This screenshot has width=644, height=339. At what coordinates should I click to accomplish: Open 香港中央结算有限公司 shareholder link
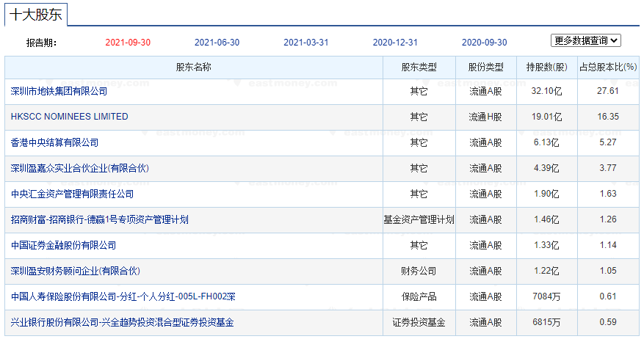[54, 142]
